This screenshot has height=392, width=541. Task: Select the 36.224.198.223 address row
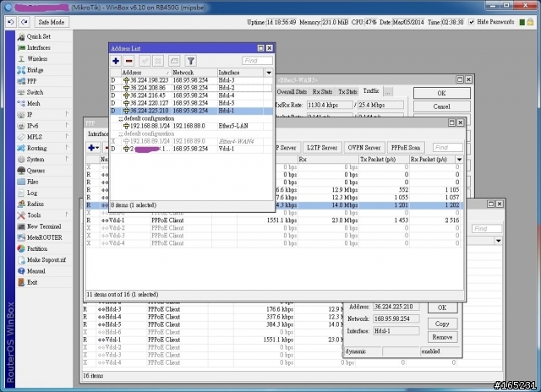191,80
